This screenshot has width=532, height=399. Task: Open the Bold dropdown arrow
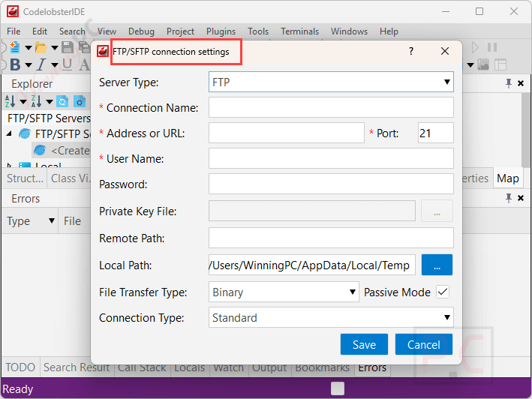pos(29,65)
